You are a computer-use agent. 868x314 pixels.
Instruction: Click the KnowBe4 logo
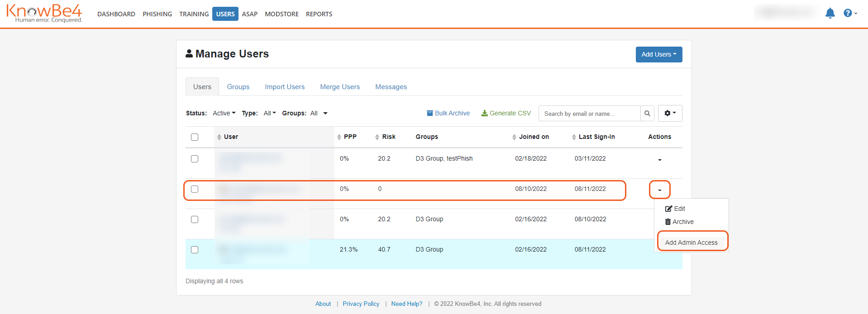point(44,13)
